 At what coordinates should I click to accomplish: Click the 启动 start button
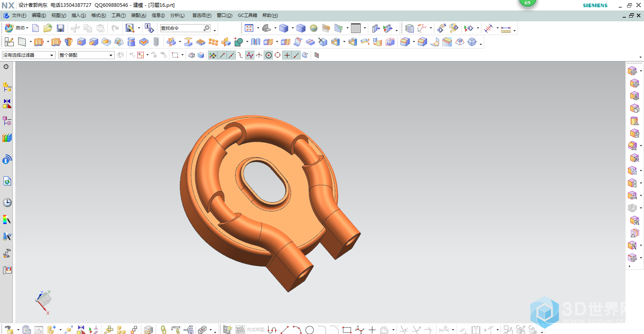coord(16,28)
